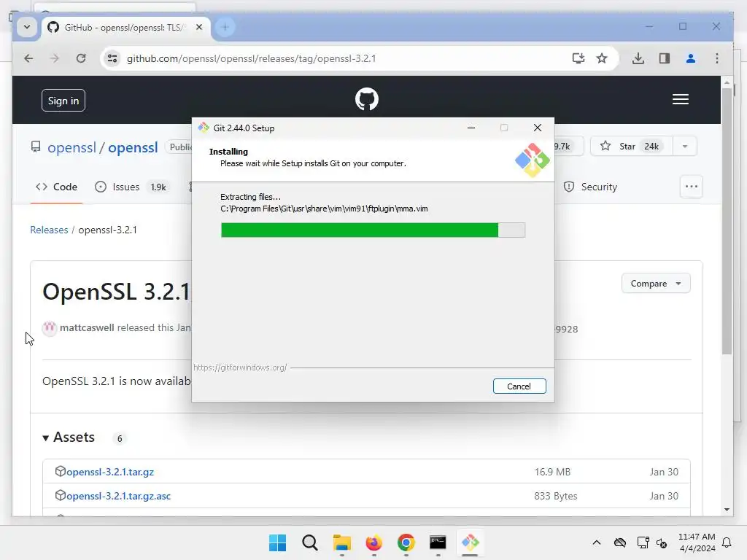747x560 pixels.
Task: Download openssl-3.2.1.tar.gz.asc
Action: point(119,496)
